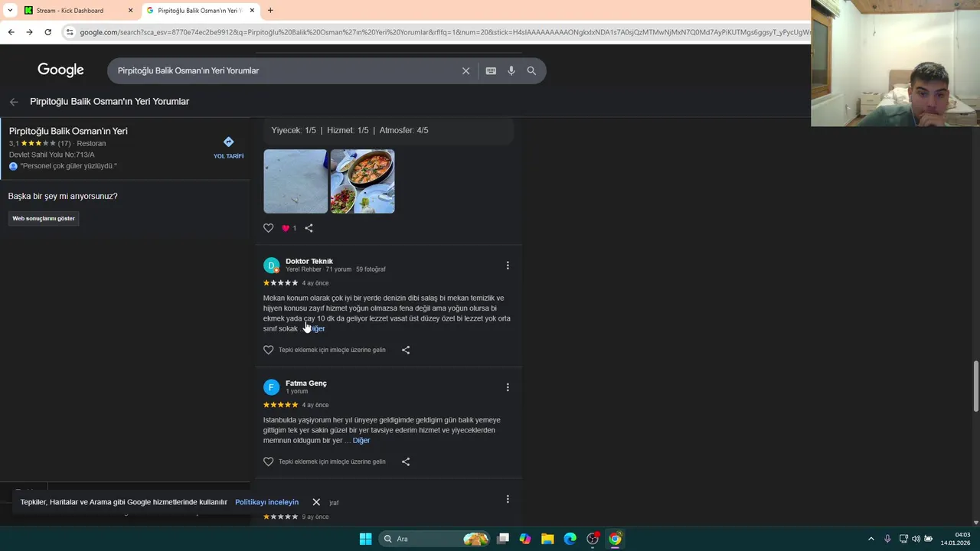Launch Copilot from the taskbar

(525, 539)
